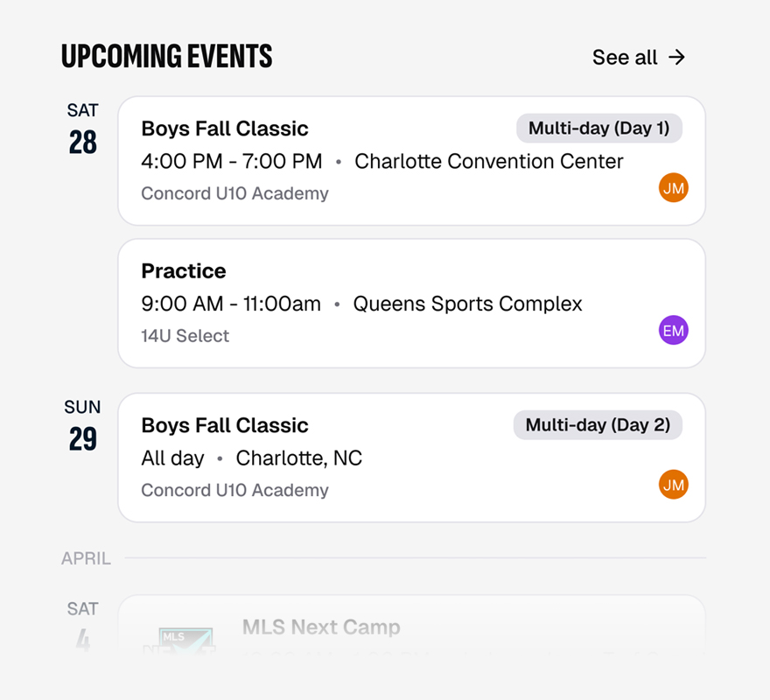770x700 pixels.
Task: Click the Multi-day (Day 1) badge
Action: pyautogui.click(x=599, y=129)
